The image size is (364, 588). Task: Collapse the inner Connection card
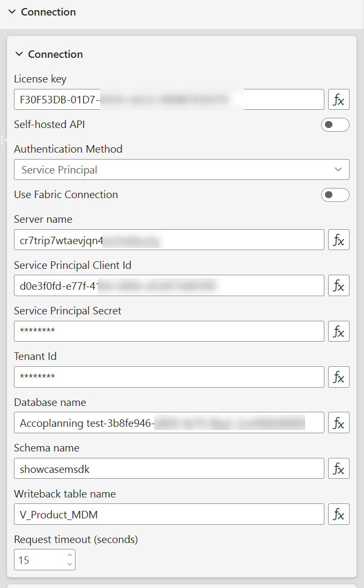(x=19, y=54)
